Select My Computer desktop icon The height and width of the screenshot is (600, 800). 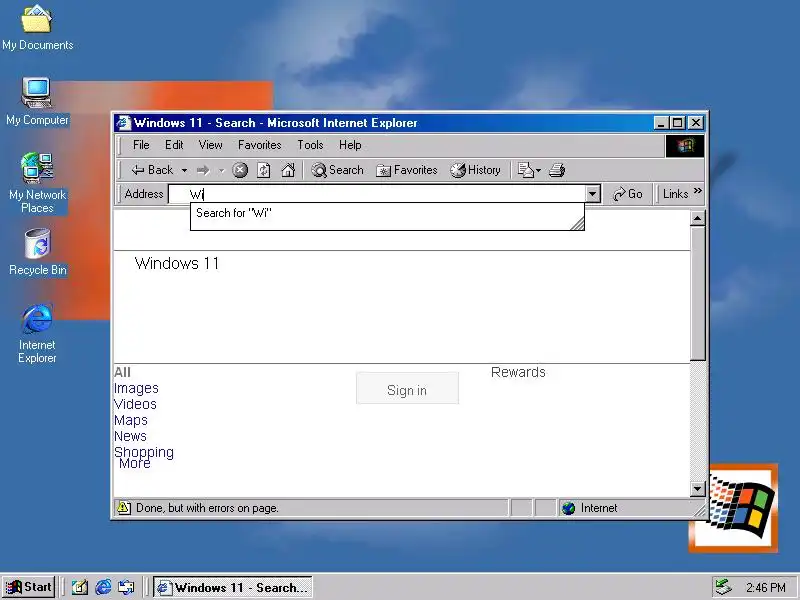[x=37, y=102]
